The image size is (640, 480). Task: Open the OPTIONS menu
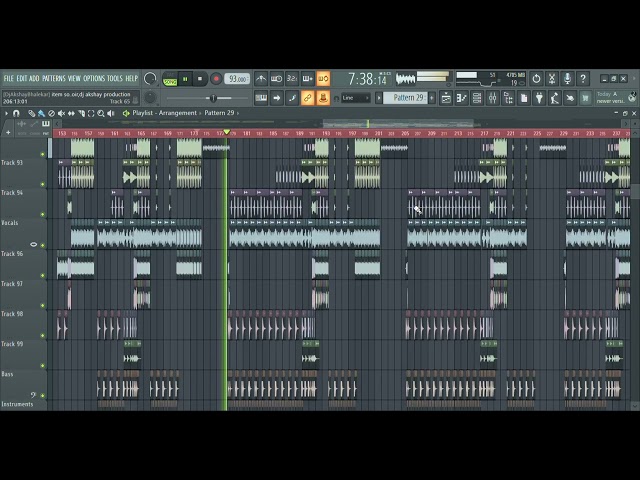(x=94, y=78)
